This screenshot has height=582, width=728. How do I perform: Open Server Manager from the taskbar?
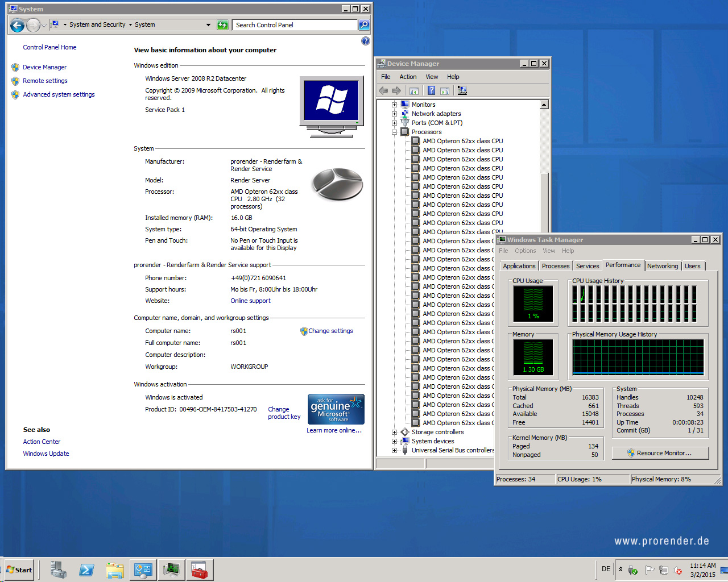pos(58,570)
